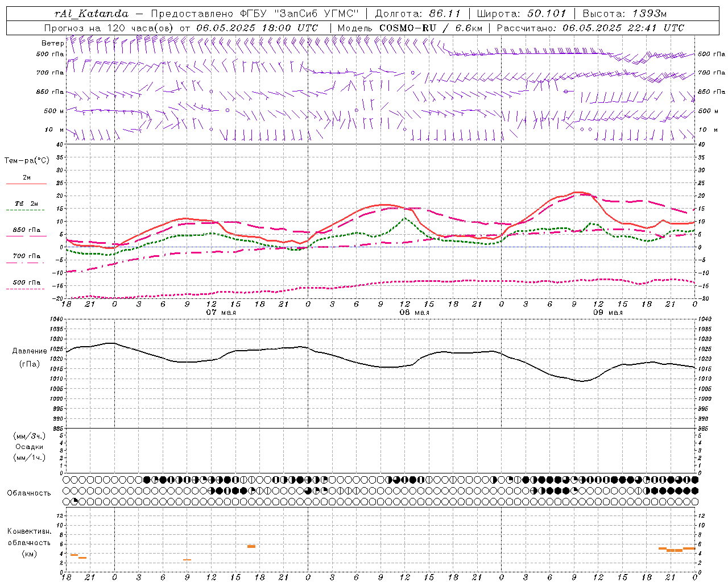Click the 09 мая date label
The height and width of the screenshot is (582, 728).
607,312
